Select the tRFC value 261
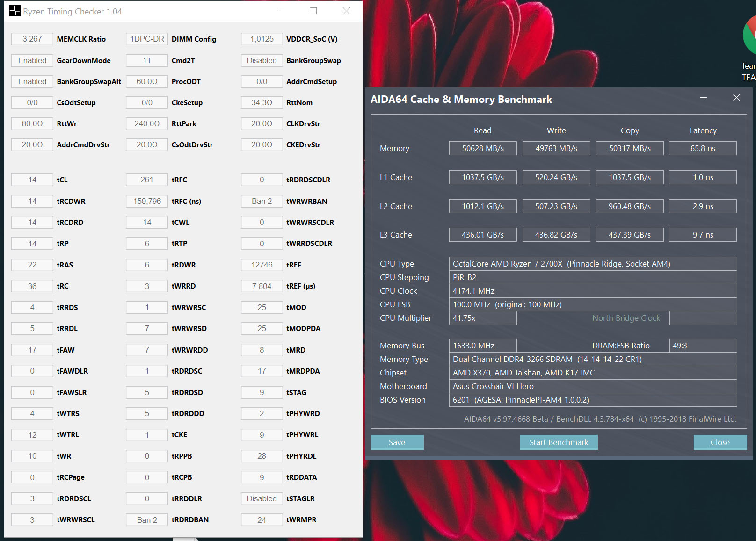The image size is (756, 541). 147,180
